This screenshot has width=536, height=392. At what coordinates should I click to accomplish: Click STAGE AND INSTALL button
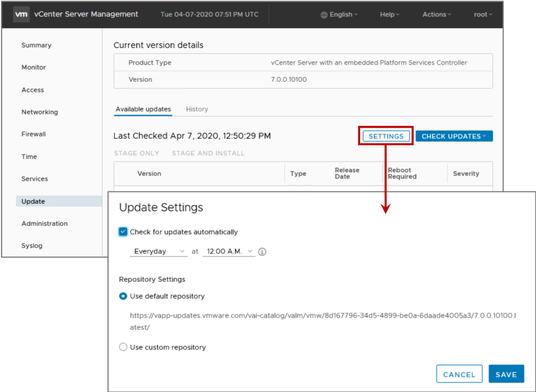(208, 153)
